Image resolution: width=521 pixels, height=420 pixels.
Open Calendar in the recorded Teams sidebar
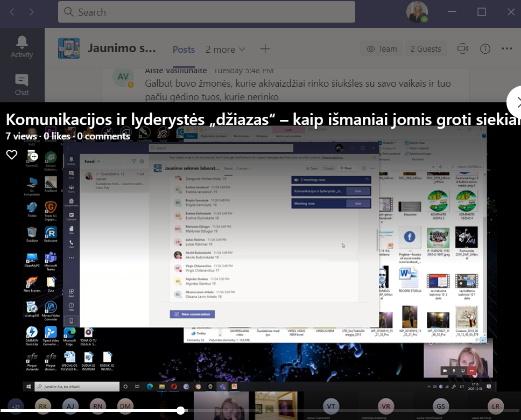pyautogui.click(x=71, y=216)
